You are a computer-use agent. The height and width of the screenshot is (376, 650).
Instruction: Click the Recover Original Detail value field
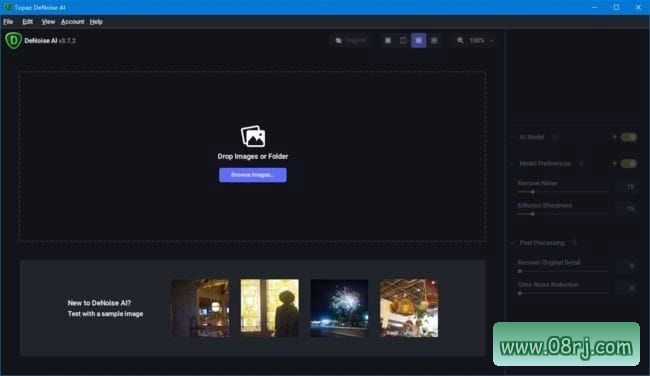627,266
